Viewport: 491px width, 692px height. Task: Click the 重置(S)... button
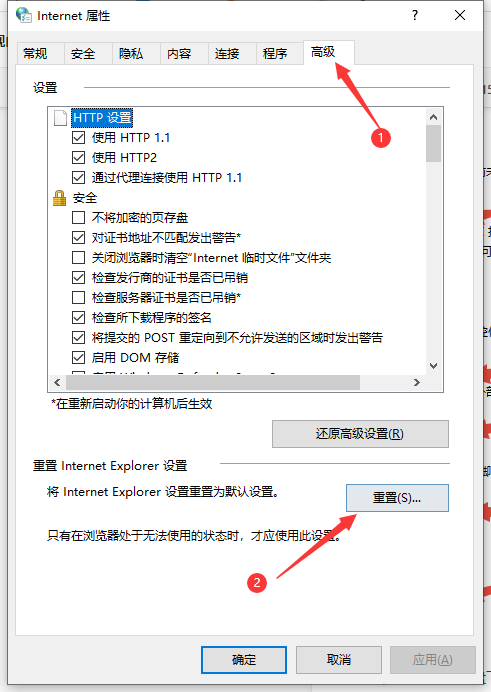point(397,498)
